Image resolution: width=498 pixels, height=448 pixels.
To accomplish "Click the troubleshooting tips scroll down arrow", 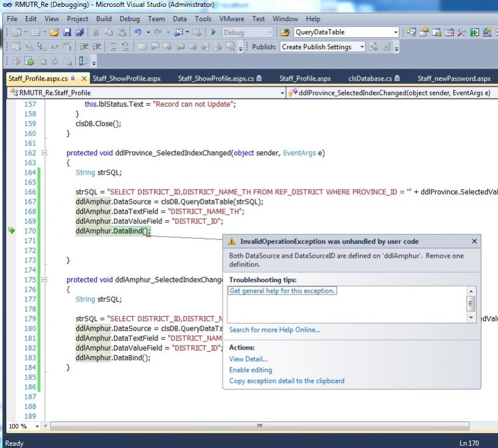I will [471, 317].
